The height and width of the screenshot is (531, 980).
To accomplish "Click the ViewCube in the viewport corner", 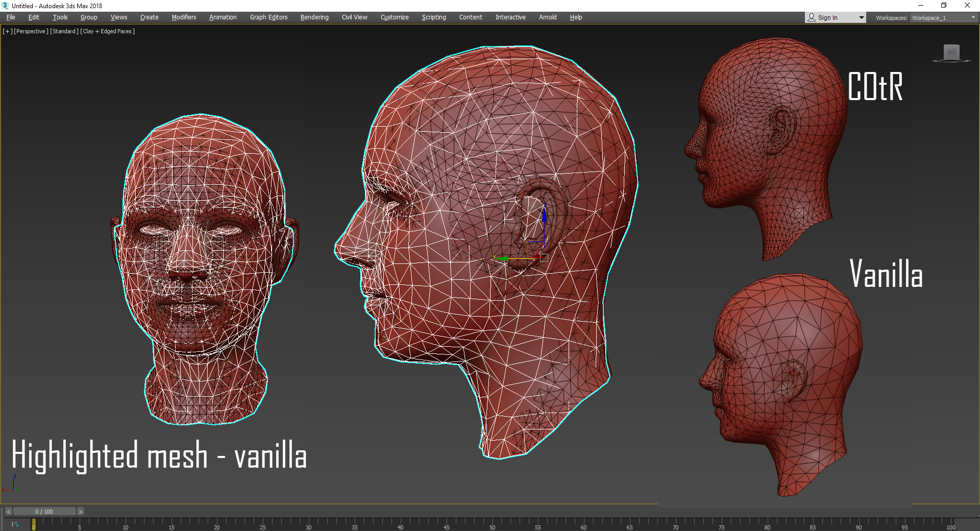I will (x=951, y=53).
